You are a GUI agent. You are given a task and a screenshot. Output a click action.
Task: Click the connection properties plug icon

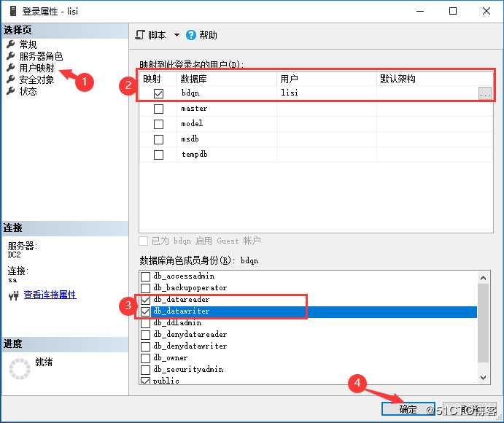14,295
